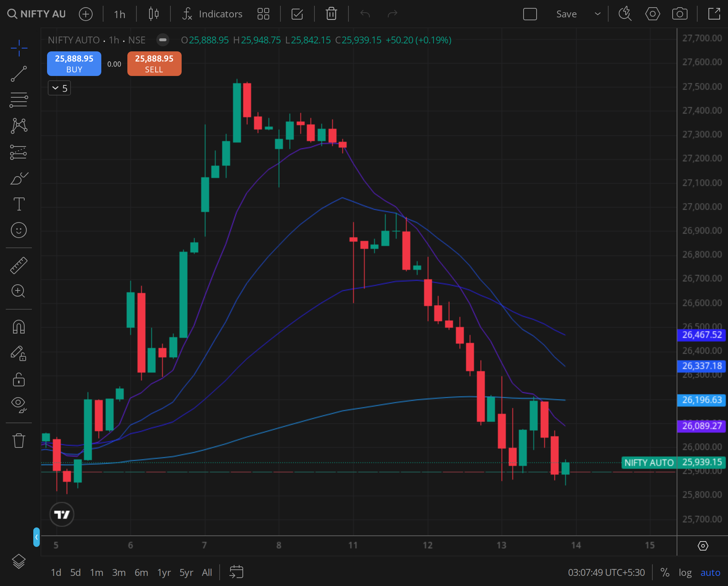The width and height of the screenshot is (728, 586).
Task: Set date range to 1yr
Action: [164, 573]
